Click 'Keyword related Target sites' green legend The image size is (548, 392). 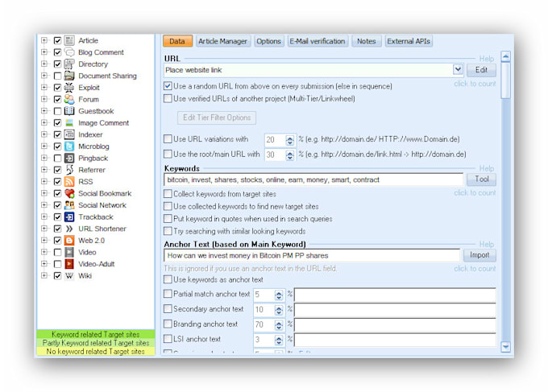point(96,334)
